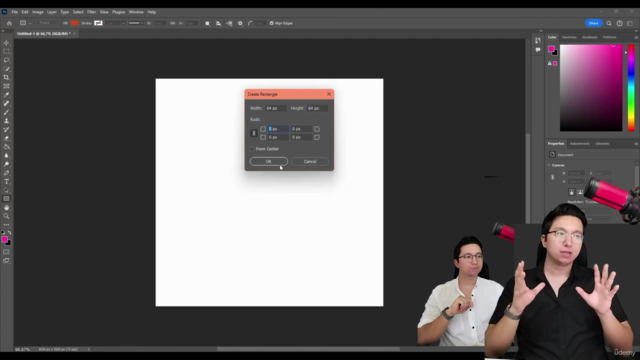Toggle the canvas width-height link icon
The image size is (640, 360).
tap(553, 177)
